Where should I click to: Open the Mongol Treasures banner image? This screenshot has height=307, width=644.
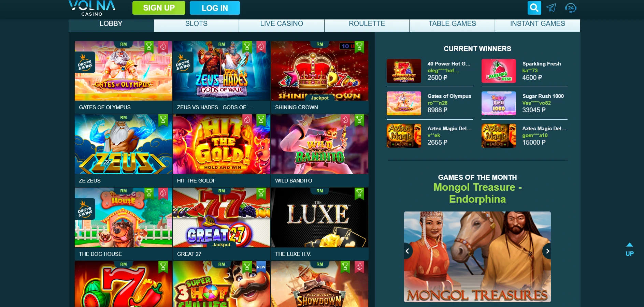477,257
